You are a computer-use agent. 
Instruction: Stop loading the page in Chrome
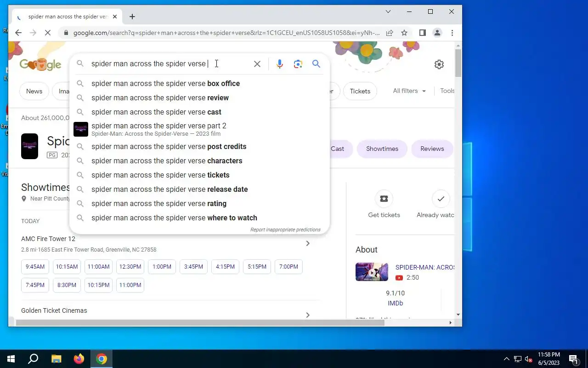(49, 33)
